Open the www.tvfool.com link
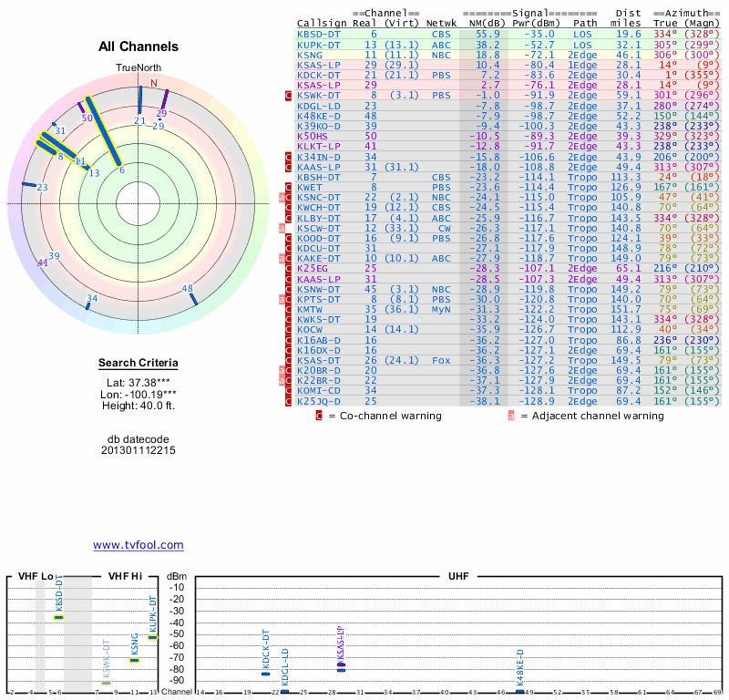 pos(139,545)
